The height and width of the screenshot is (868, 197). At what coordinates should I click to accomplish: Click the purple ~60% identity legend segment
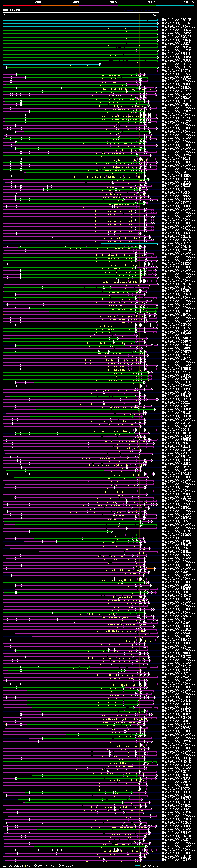point(99,6)
